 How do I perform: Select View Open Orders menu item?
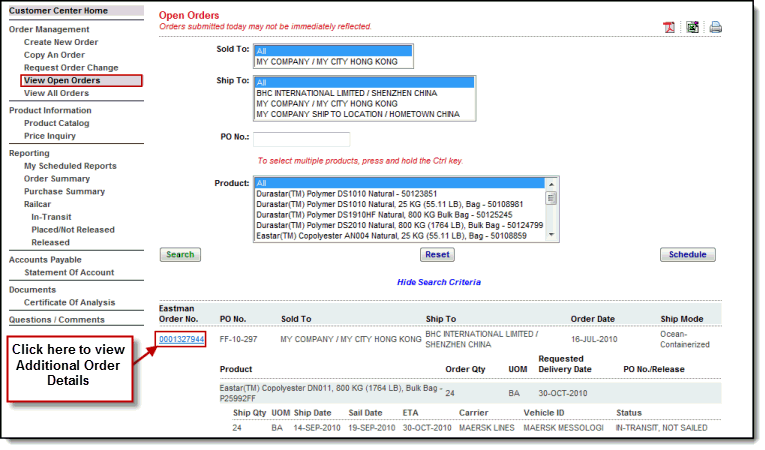62,80
